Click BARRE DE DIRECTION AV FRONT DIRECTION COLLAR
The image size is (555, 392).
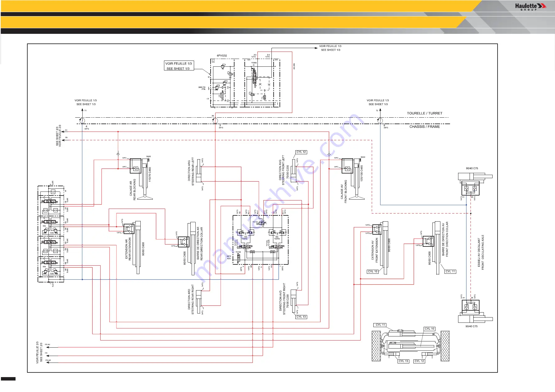pos(445,239)
